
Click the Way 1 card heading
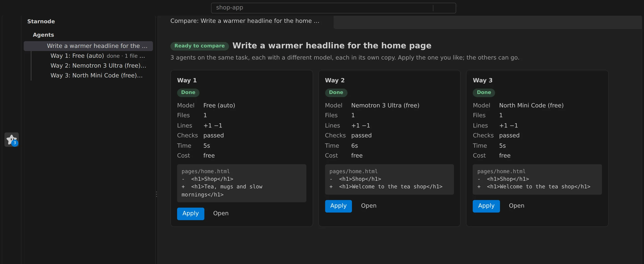click(187, 80)
